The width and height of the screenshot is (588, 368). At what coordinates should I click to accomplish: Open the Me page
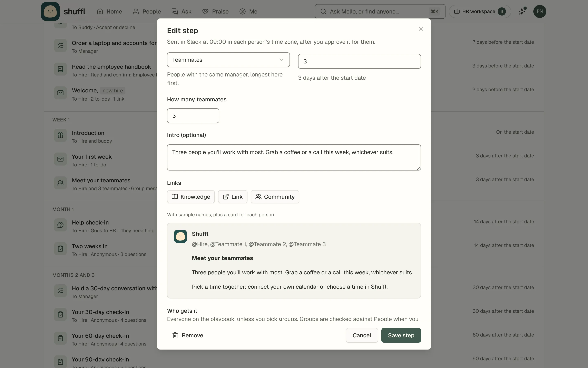pos(248,11)
